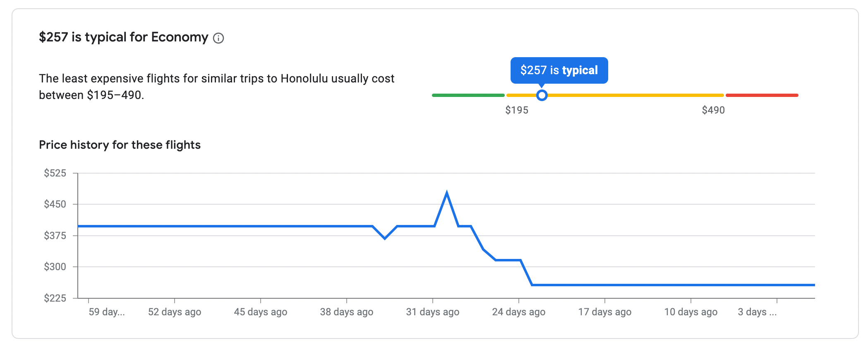This screenshot has width=868, height=348.
Task: Click the $195 label under the range bar
Action: (517, 110)
